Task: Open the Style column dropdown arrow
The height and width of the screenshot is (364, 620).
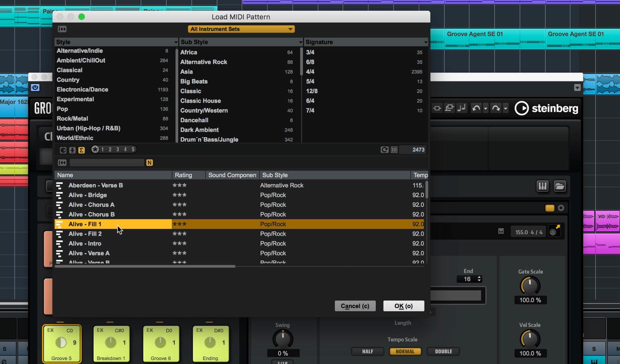Action: [x=176, y=42]
